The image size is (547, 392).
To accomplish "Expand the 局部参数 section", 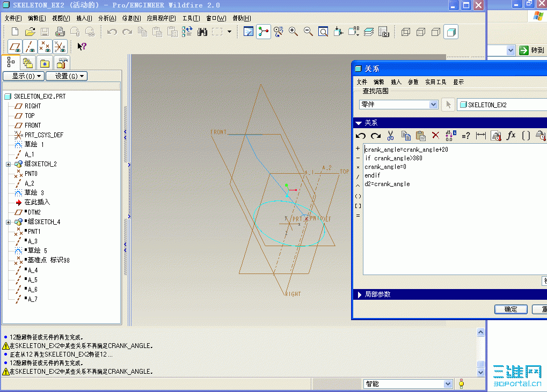I will pos(359,294).
